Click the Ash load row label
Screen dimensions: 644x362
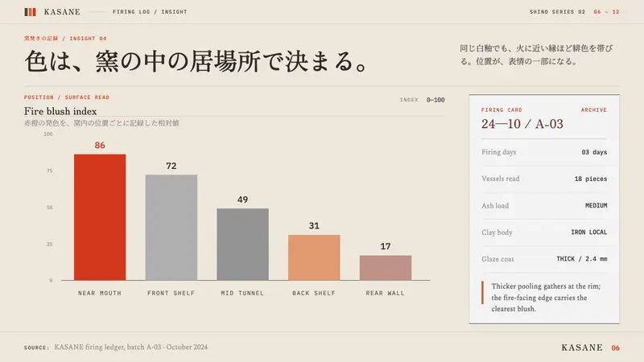(495, 206)
